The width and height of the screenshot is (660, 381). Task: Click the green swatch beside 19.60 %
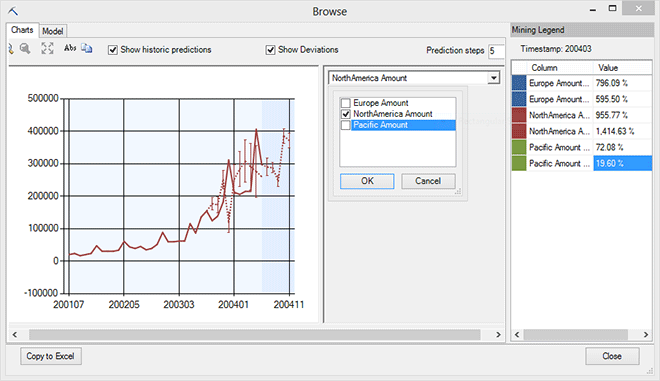click(519, 163)
